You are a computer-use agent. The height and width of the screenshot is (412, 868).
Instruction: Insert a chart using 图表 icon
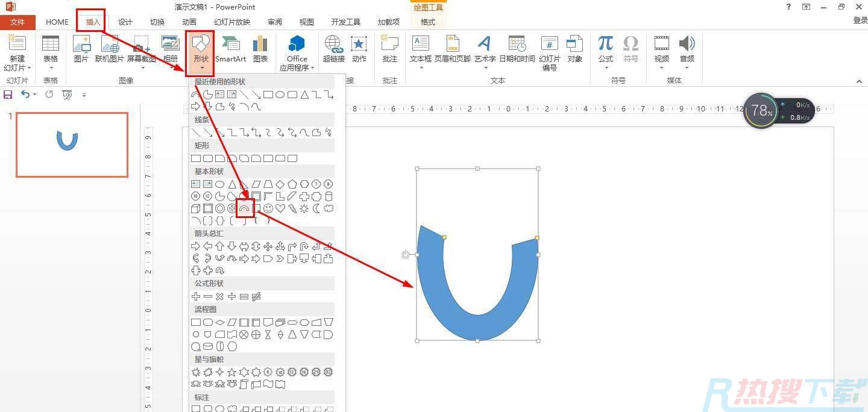click(x=260, y=48)
